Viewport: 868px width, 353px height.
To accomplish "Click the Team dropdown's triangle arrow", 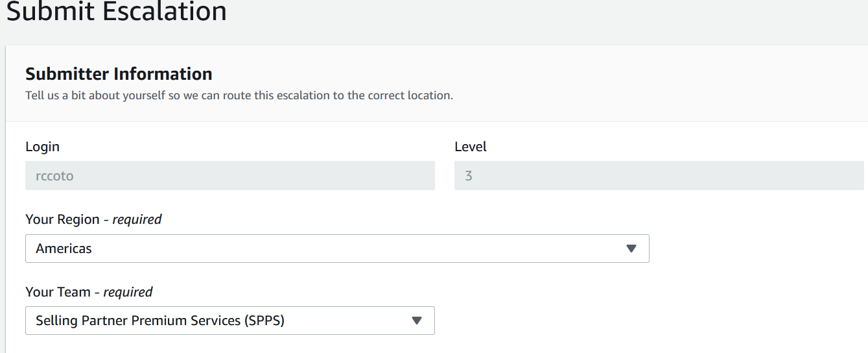I will coord(417,321).
